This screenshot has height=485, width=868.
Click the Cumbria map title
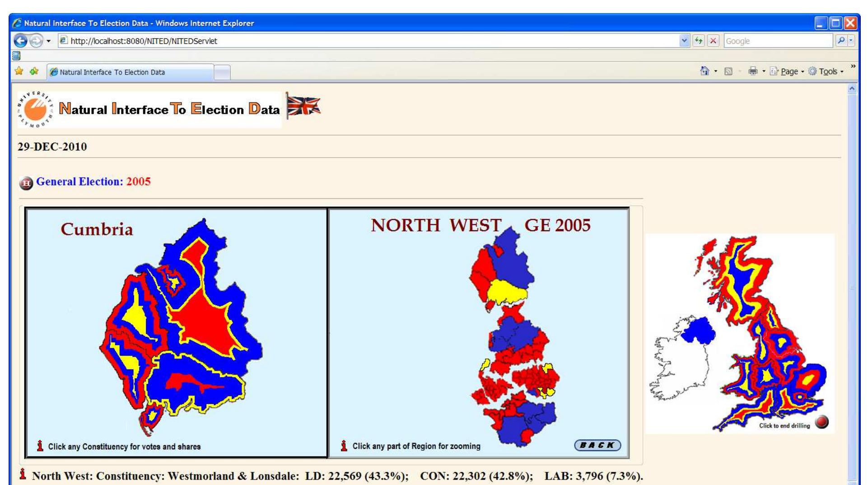(x=97, y=229)
